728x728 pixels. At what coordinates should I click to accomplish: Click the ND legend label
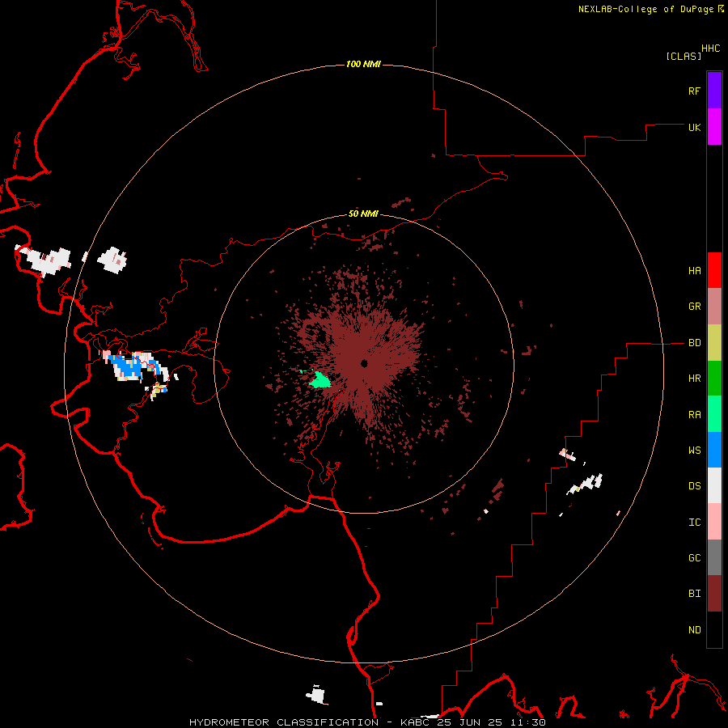click(x=694, y=630)
